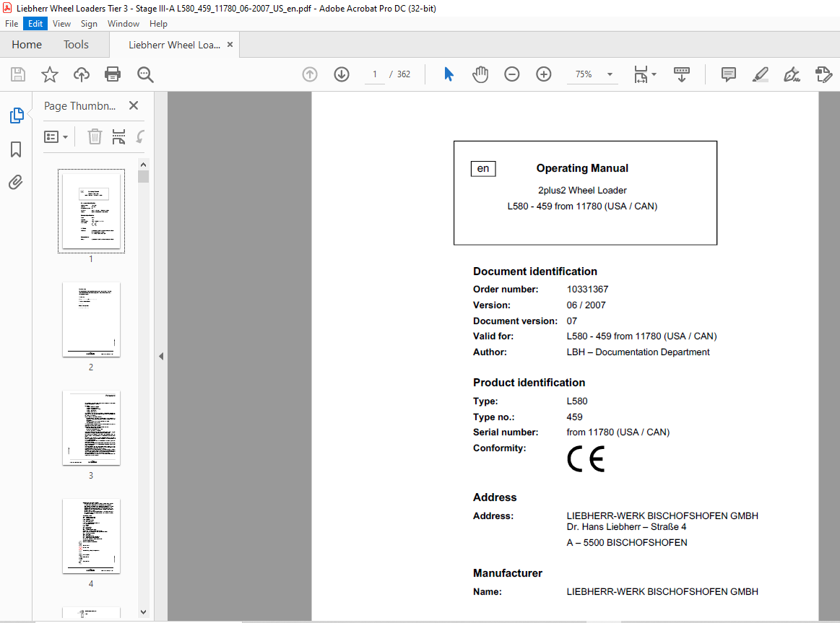This screenshot has width=840, height=623.
Task: Select the Liebherr Wheel Loa... document tab
Action: coord(174,45)
